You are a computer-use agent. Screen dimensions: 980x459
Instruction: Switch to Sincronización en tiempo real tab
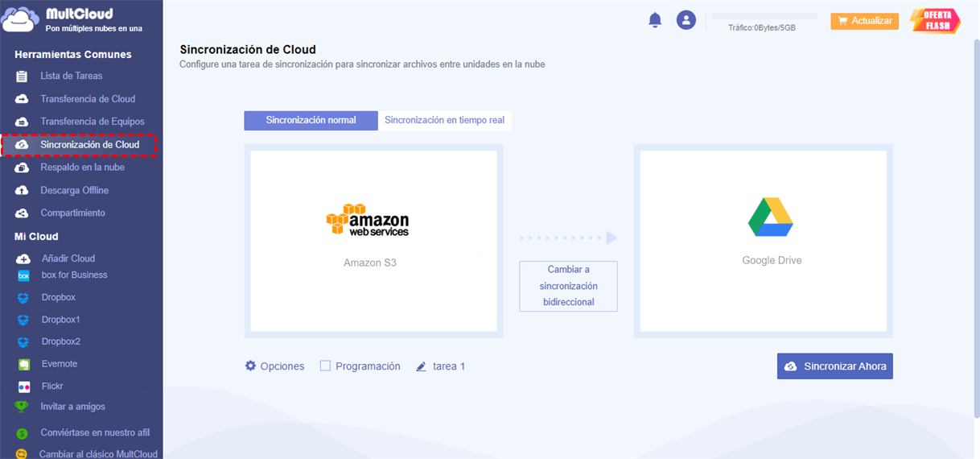pyautogui.click(x=444, y=120)
